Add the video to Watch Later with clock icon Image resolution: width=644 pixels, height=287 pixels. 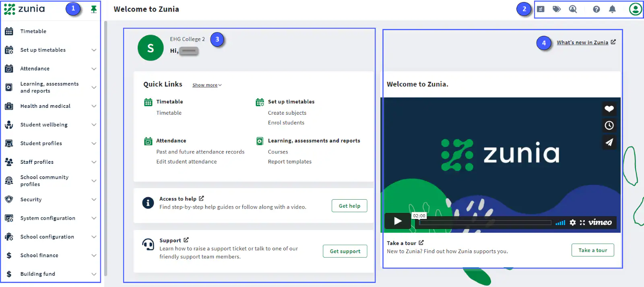pos(609,125)
